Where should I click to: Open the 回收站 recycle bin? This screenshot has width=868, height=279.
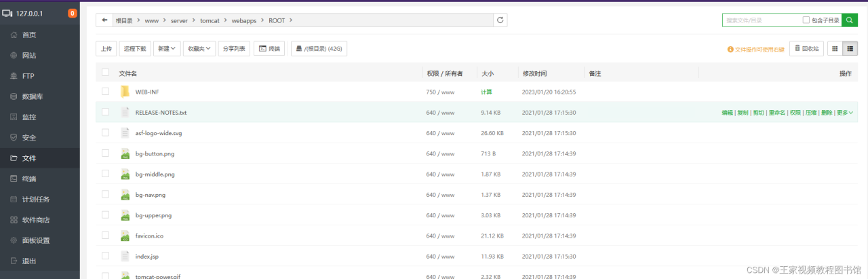(807, 49)
